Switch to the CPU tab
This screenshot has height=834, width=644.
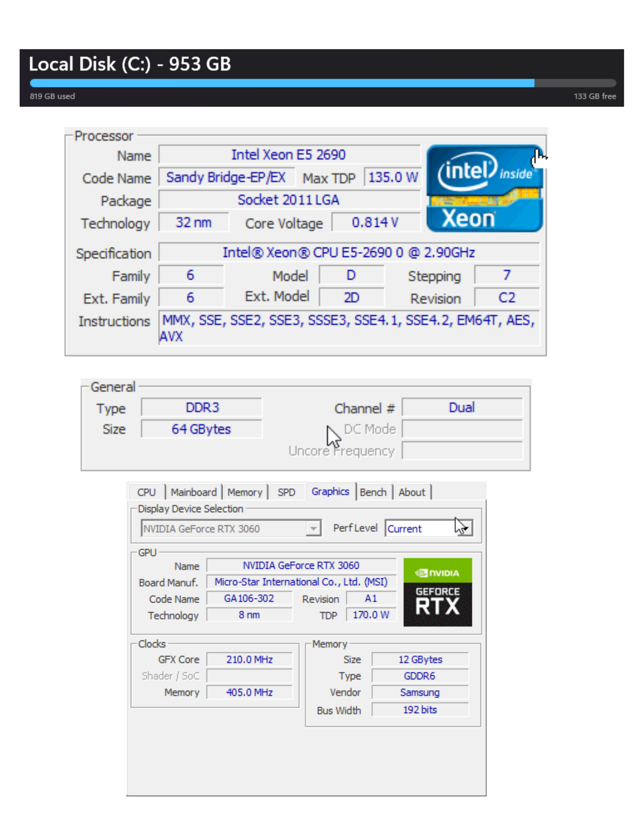146,492
